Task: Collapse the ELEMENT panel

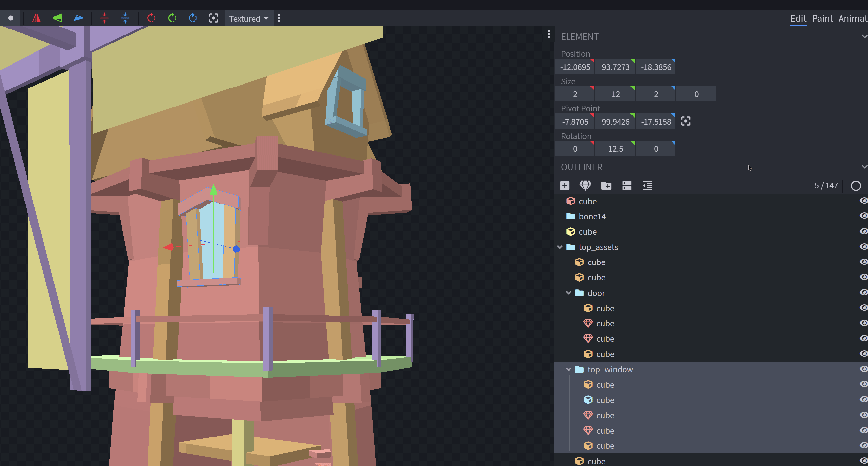Action: click(x=864, y=36)
